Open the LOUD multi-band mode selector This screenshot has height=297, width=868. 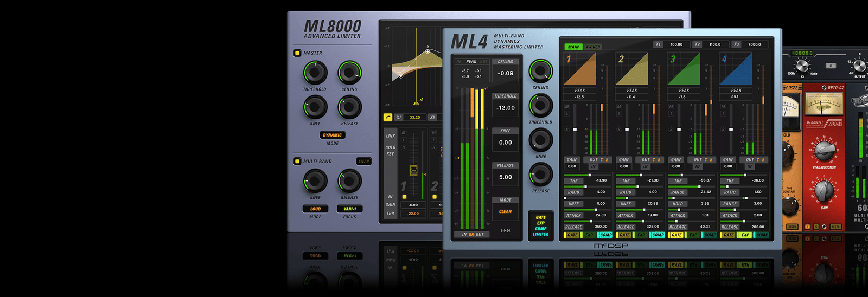[315, 209]
